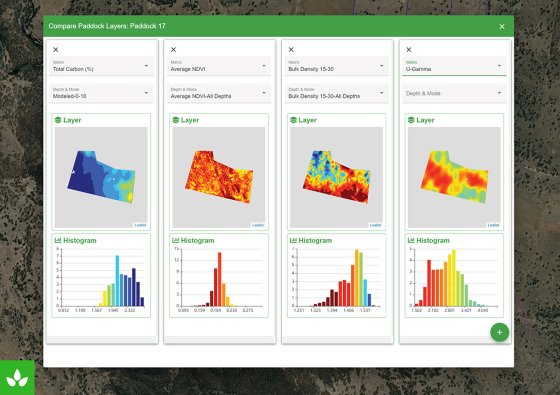Click the Bulk Density layer map
The image size is (560, 395).
point(336,178)
